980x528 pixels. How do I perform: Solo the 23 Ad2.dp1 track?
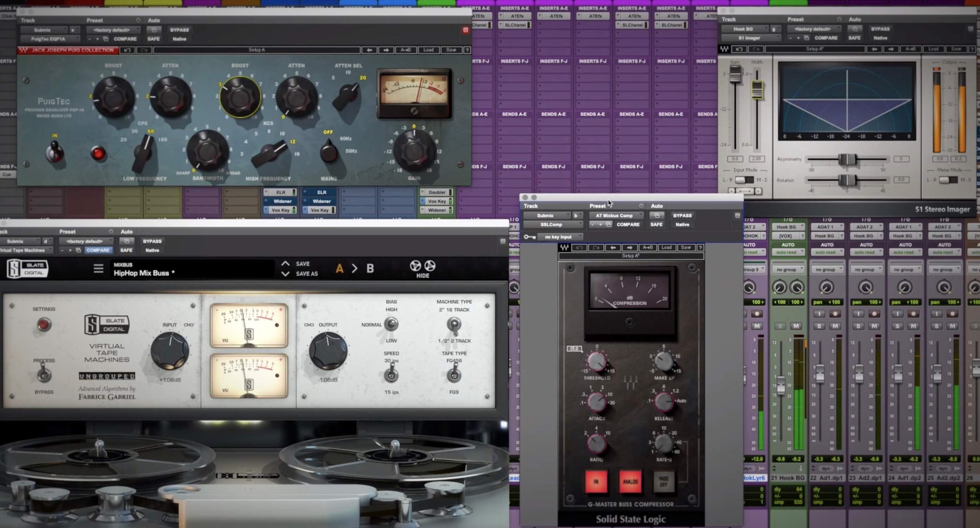point(858,326)
